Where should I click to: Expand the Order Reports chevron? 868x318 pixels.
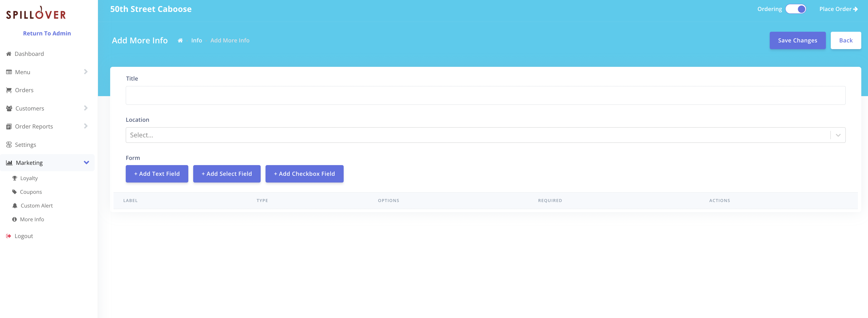85,126
